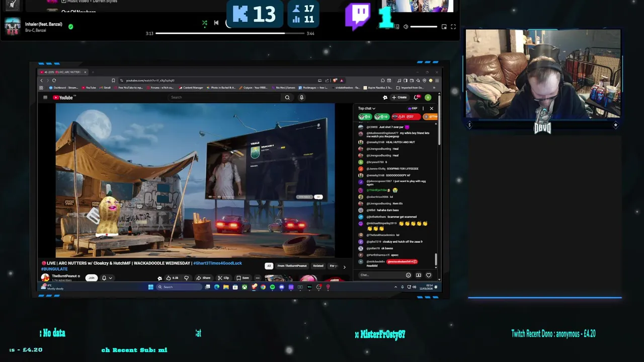Image resolution: width=644 pixels, height=362 pixels.
Task: Open a new browser tab
Action: 93,72
